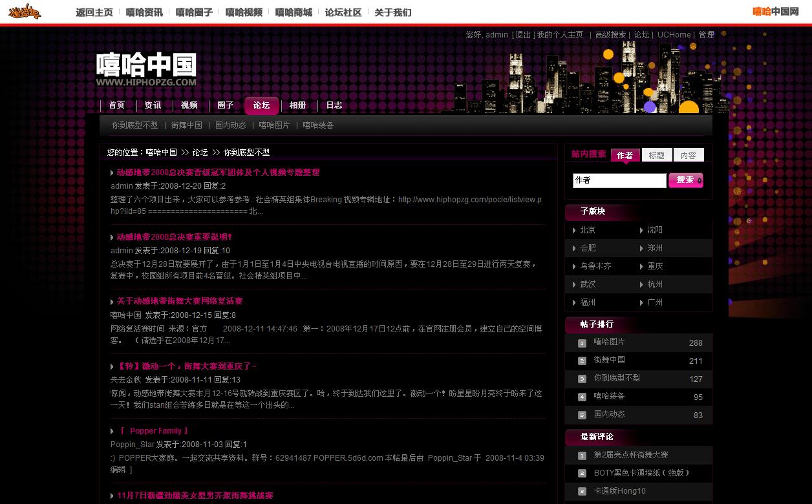Click badge 3 beside 卡通版Hong10
This screenshot has width=812, height=504.
(582, 492)
